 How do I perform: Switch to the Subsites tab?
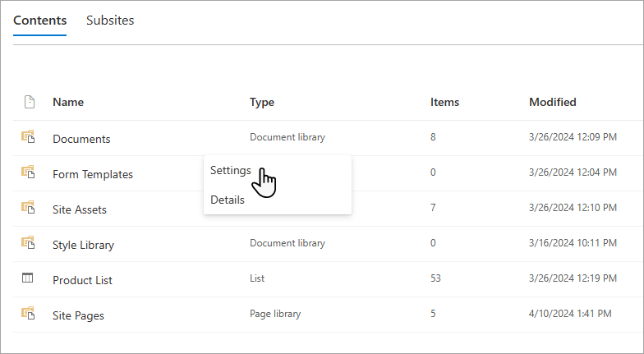[110, 20]
